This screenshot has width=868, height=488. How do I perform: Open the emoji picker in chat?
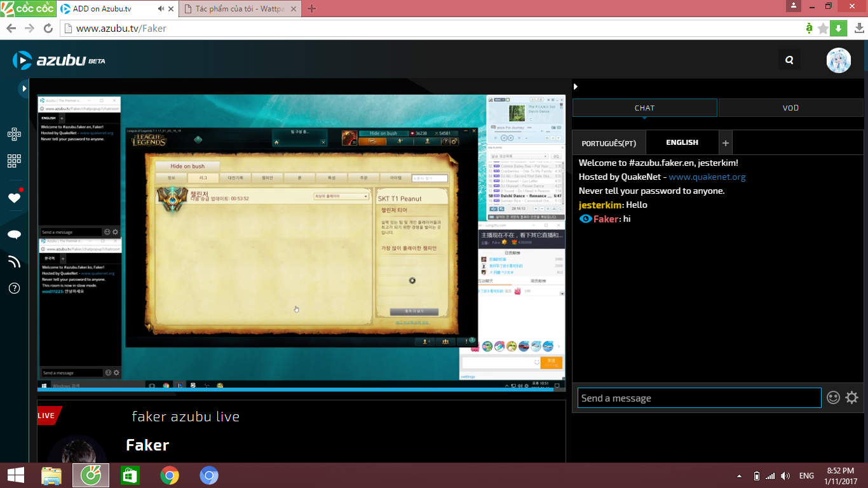[x=833, y=398]
